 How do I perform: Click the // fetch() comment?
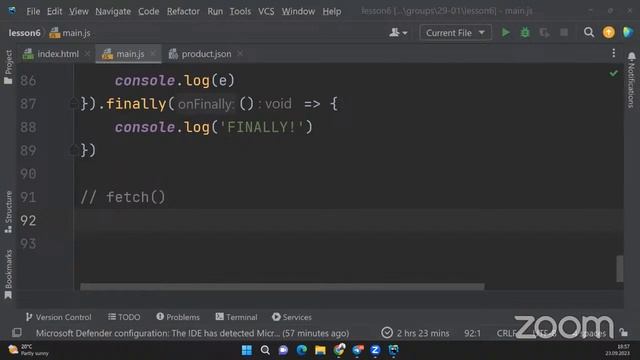(x=123, y=197)
